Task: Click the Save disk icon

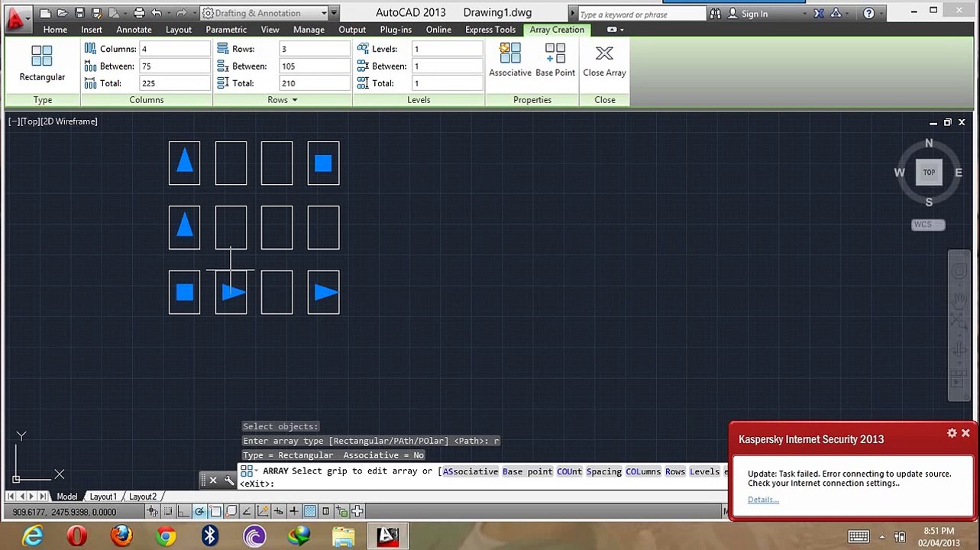Action: click(79, 13)
